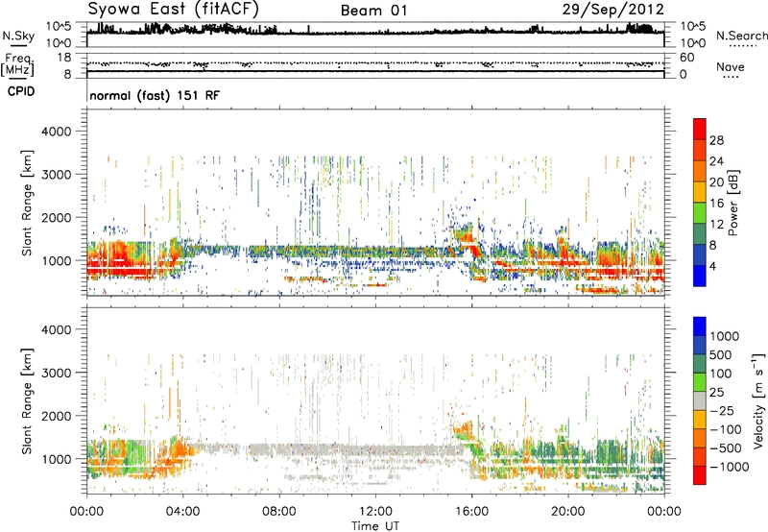This screenshot has height=532, width=768.
Task: Click the '28' value on the power colorbar
Action: point(716,140)
